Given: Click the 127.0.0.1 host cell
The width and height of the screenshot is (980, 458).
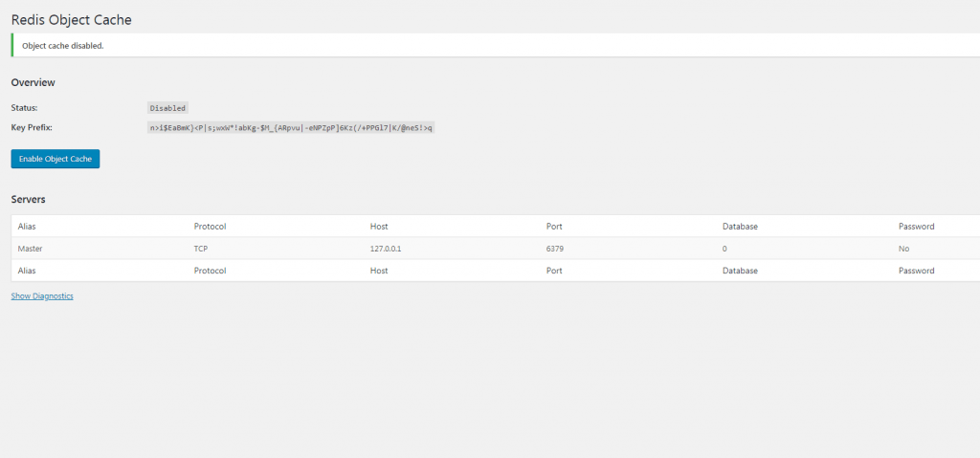Looking at the screenshot, I should pos(385,249).
